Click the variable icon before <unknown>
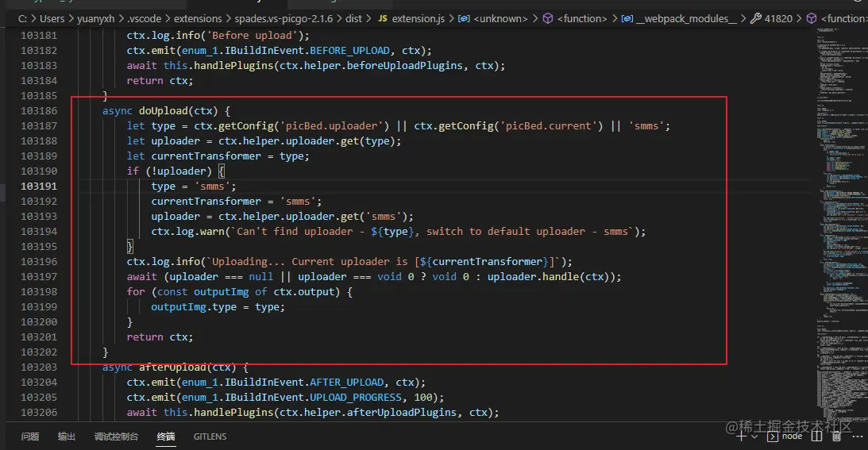The height and width of the screenshot is (450, 868). point(465,18)
